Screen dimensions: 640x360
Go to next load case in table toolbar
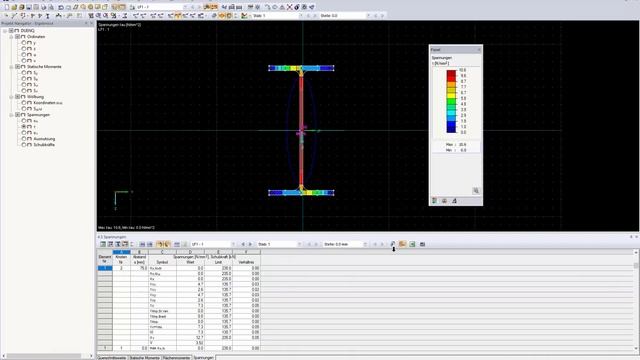(x=251, y=244)
